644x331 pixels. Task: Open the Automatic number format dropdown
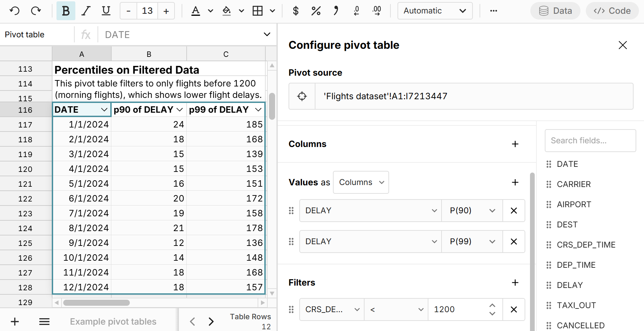click(435, 11)
